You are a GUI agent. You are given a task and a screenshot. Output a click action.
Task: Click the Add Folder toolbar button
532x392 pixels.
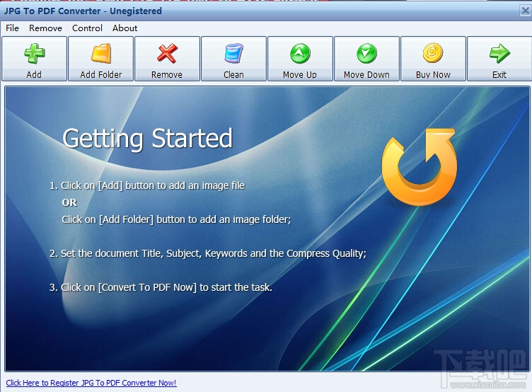tap(100, 59)
